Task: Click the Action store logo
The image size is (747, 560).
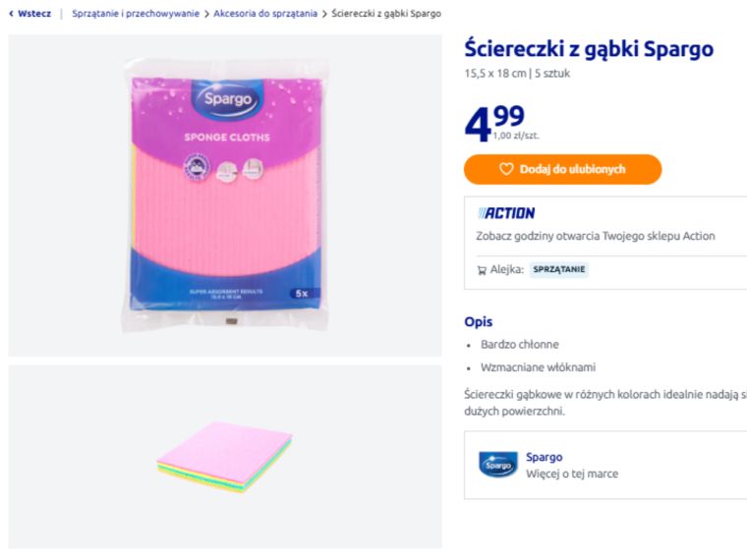Action: (506, 213)
